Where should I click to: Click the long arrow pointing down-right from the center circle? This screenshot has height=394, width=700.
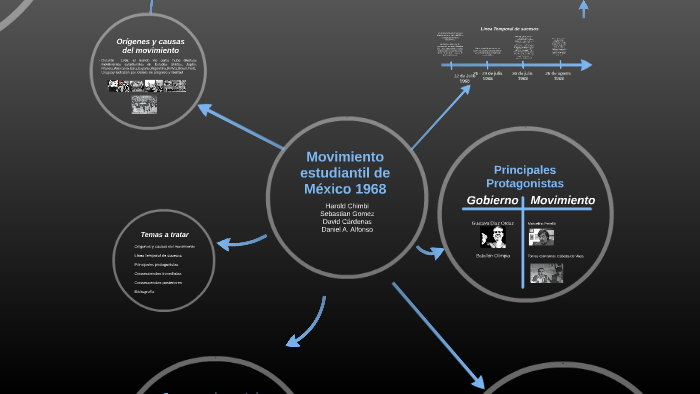point(438,336)
